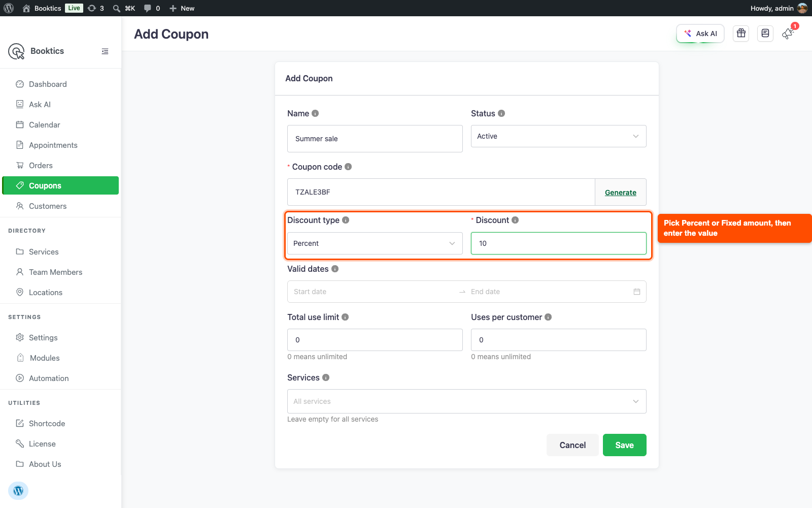Click the End date field

549,292
